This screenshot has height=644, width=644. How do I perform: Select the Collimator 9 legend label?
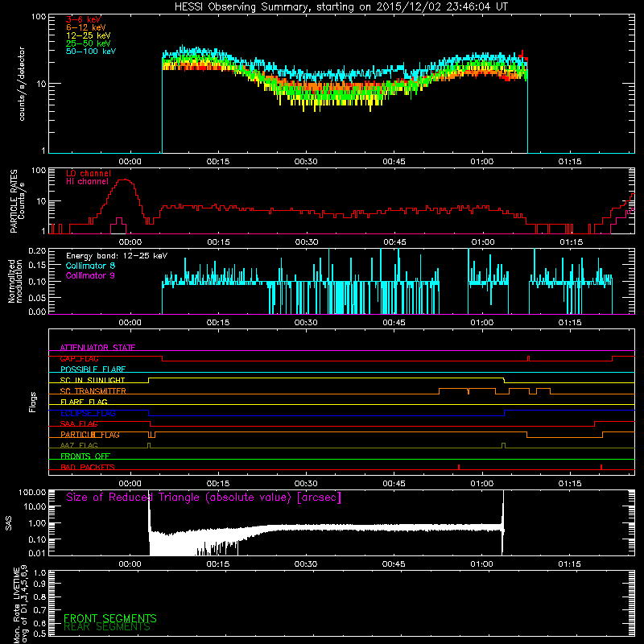90,275
